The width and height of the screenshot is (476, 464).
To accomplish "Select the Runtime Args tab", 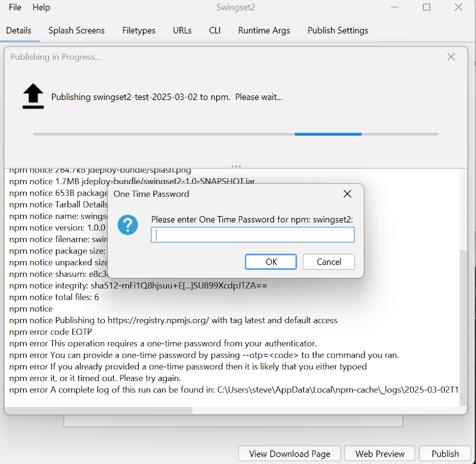I will tap(264, 30).
